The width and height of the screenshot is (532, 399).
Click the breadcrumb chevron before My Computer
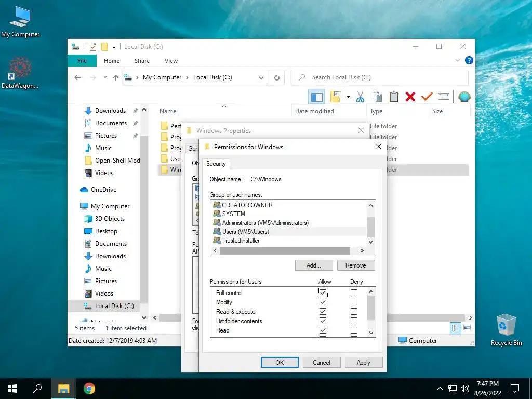pos(137,78)
